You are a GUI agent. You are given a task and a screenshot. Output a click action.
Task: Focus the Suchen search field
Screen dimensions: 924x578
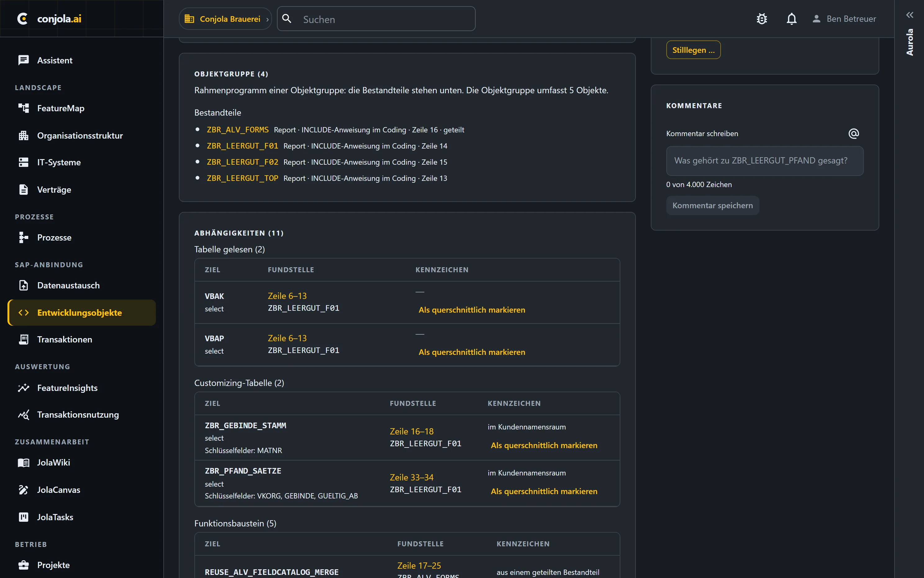coord(376,19)
